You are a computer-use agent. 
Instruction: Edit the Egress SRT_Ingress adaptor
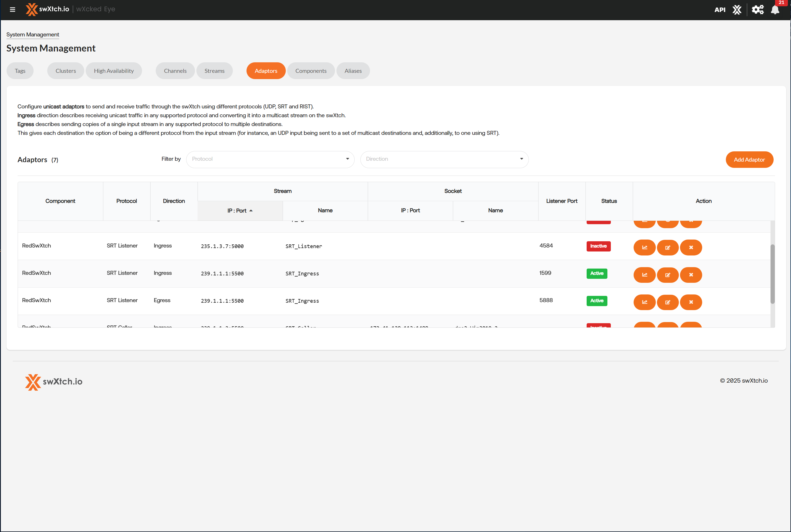tap(668, 302)
